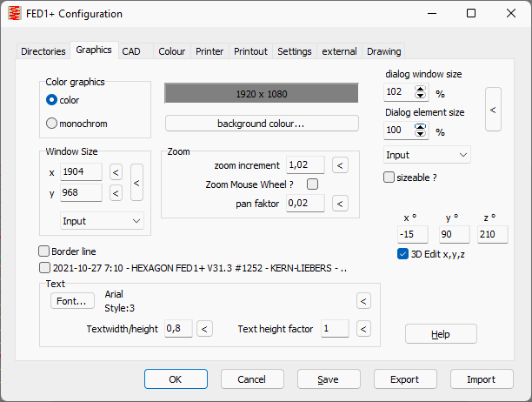Enable the Zoom Mouse Wheel checkbox
Image resolution: width=532 pixels, height=402 pixels.
pyautogui.click(x=312, y=184)
